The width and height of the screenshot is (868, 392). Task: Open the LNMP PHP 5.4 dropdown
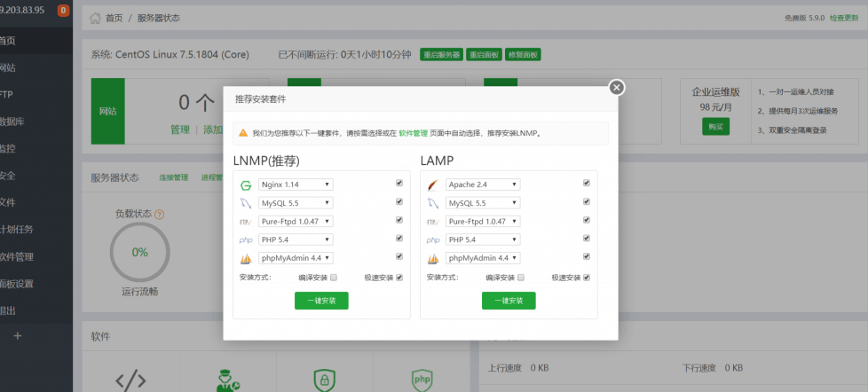point(296,239)
